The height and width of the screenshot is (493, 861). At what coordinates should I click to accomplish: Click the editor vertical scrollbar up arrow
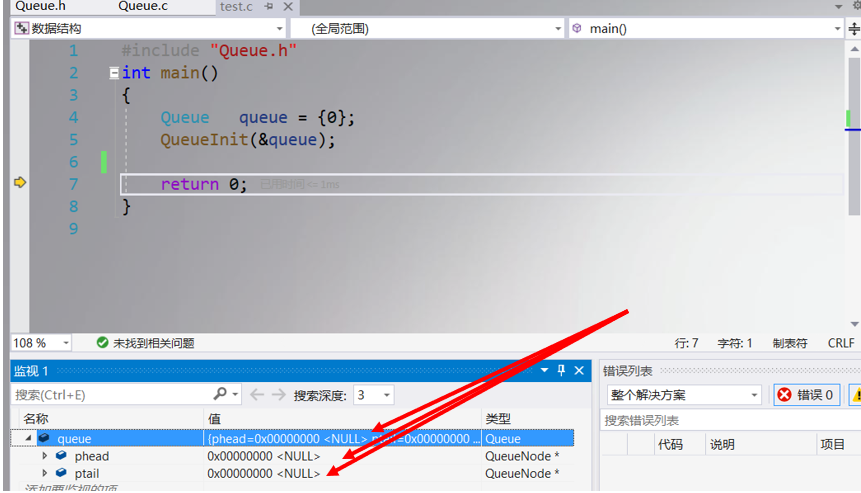point(854,49)
